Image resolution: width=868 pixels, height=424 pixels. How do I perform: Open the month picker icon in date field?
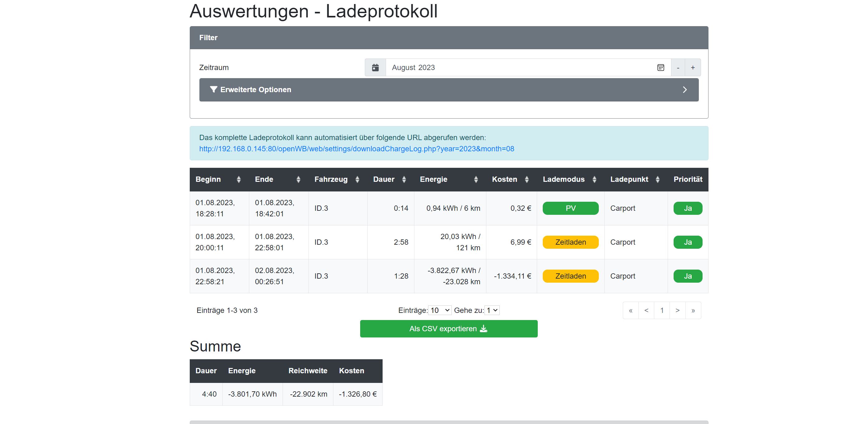[661, 67]
